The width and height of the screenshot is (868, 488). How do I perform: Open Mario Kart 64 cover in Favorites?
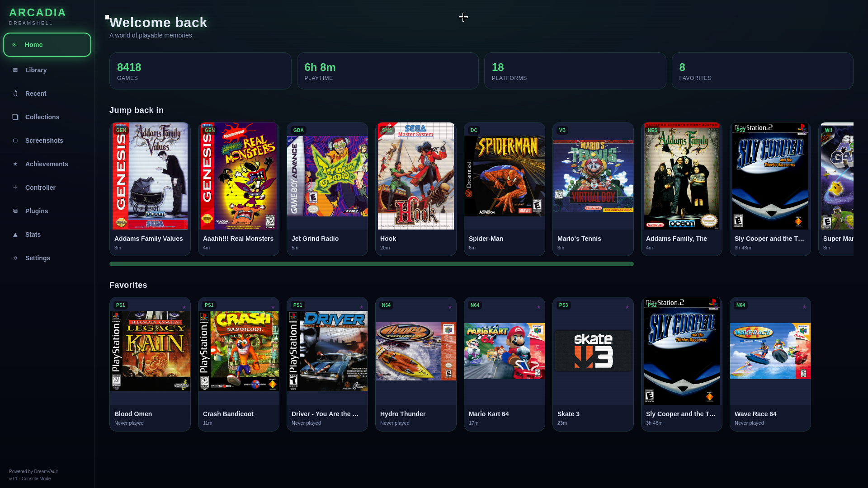(x=505, y=351)
